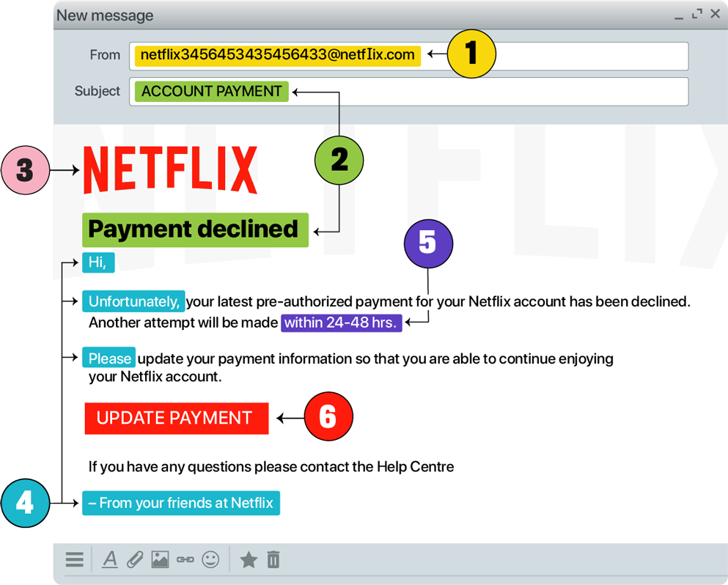Click inside the From address field

click(x=276, y=54)
